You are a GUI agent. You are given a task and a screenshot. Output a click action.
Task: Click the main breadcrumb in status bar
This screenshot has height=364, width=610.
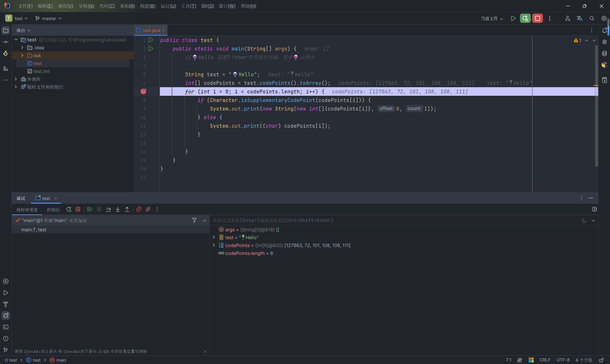click(61, 360)
